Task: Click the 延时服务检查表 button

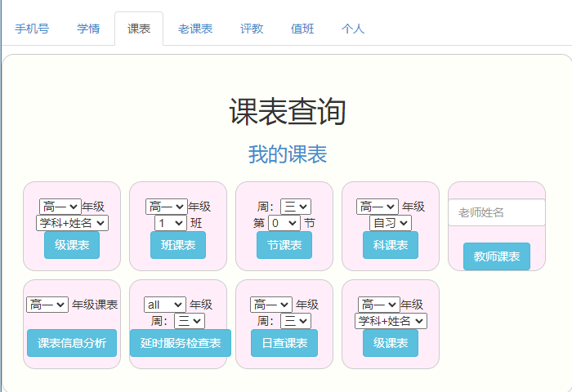Action: coord(181,343)
